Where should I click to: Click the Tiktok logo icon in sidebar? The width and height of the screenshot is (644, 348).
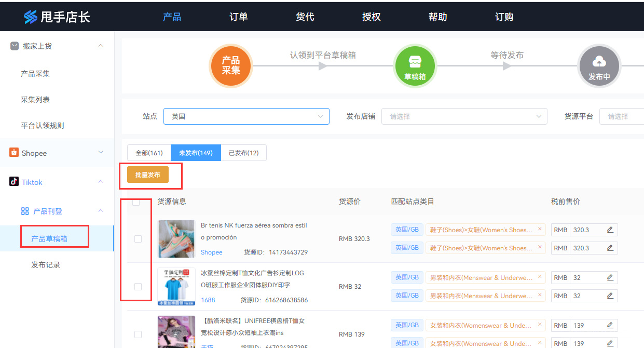point(14,182)
